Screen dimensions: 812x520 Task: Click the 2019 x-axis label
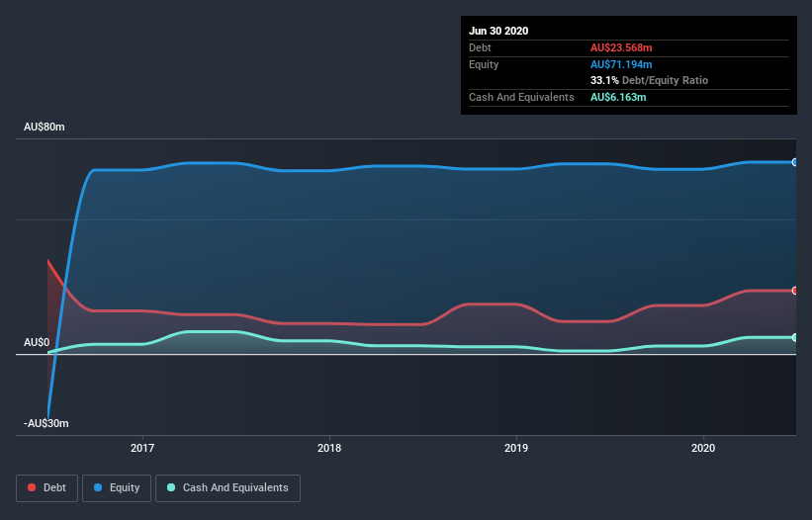coord(516,448)
